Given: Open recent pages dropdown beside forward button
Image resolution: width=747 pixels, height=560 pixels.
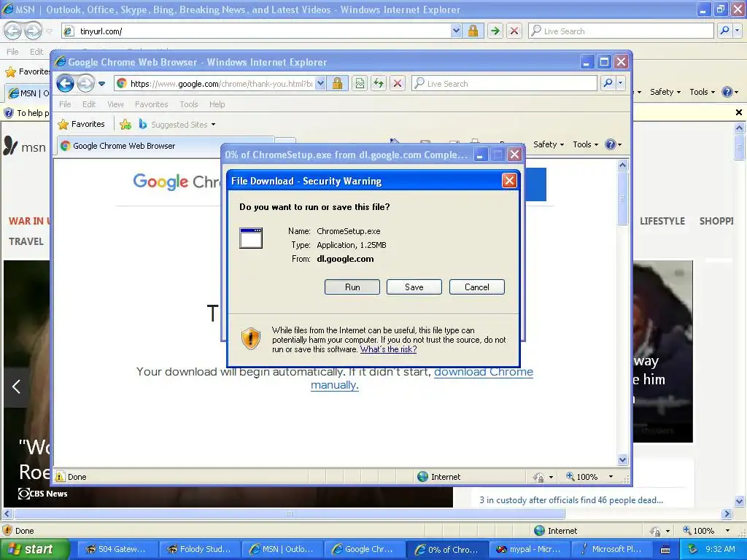Looking at the screenshot, I should (x=102, y=84).
